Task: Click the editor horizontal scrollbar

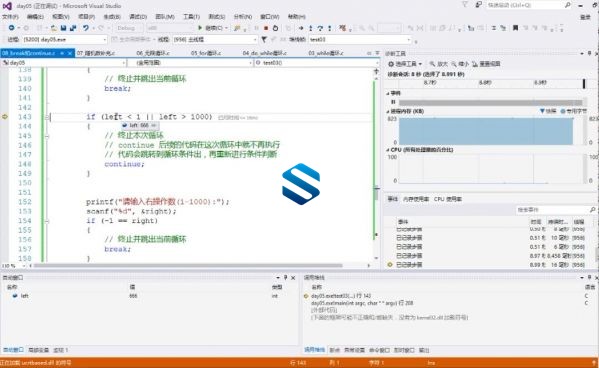Action: [x=188, y=265]
